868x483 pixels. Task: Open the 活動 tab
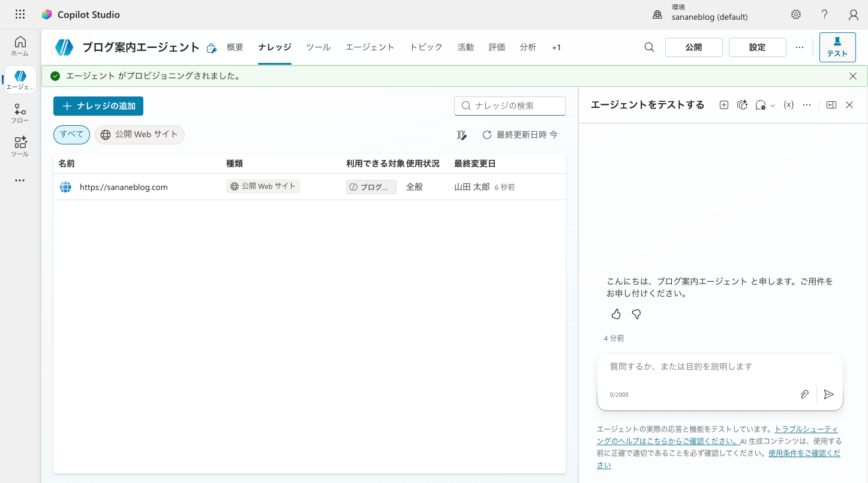[465, 47]
